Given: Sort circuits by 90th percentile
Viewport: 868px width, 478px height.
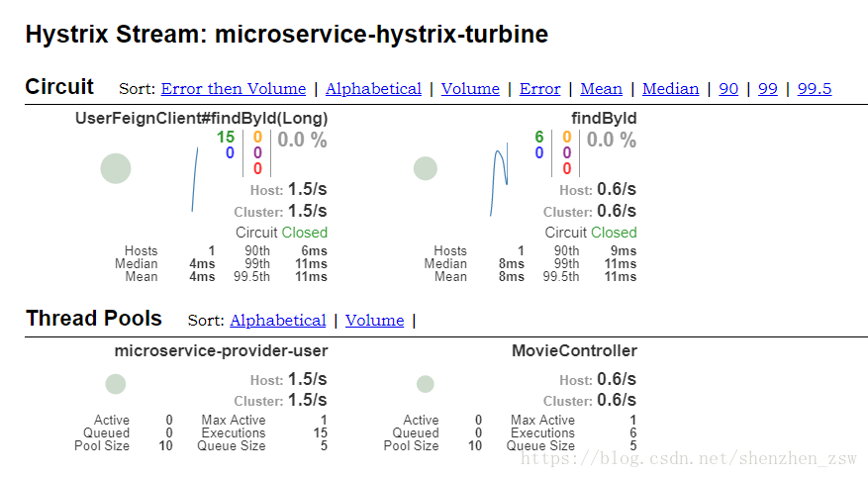Looking at the screenshot, I should pos(728,88).
